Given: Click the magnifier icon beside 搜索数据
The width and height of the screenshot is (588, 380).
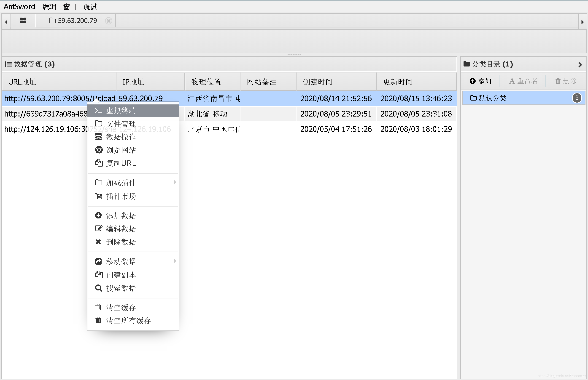Looking at the screenshot, I should click(99, 288).
